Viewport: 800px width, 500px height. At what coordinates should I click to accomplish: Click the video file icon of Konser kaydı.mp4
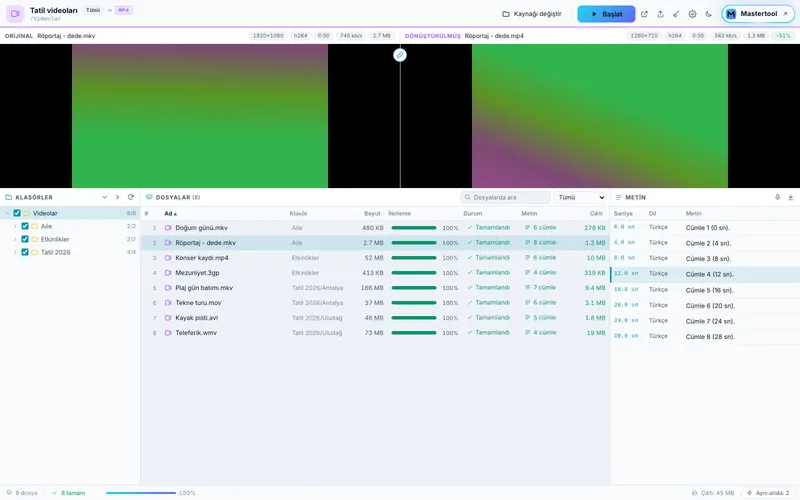168,258
